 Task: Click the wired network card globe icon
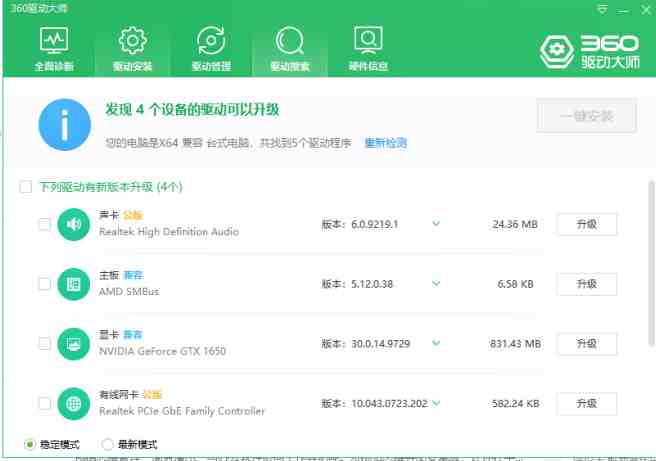pyautogui.click(x=74, y=404)
